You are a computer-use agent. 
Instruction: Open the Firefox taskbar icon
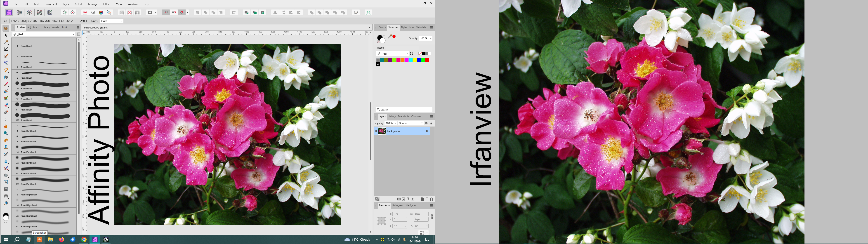[x=62, y=240]
